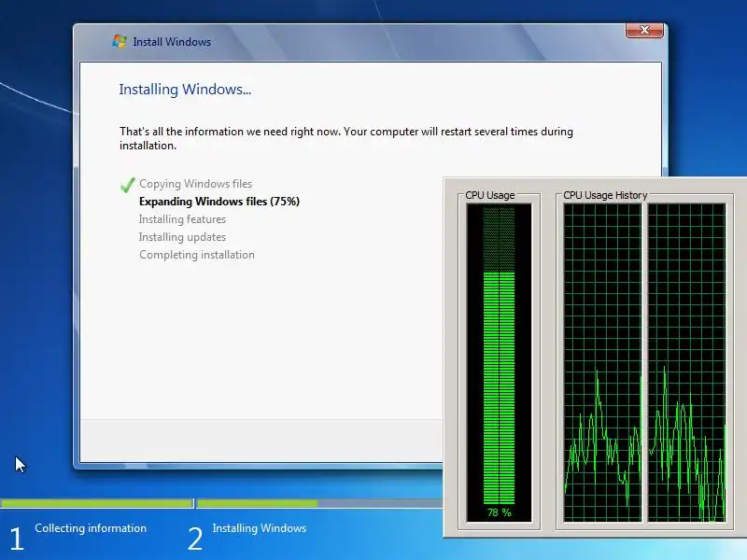Click the 'Installing updates' step
Screen dimensions: 747x560
[182, 237]
